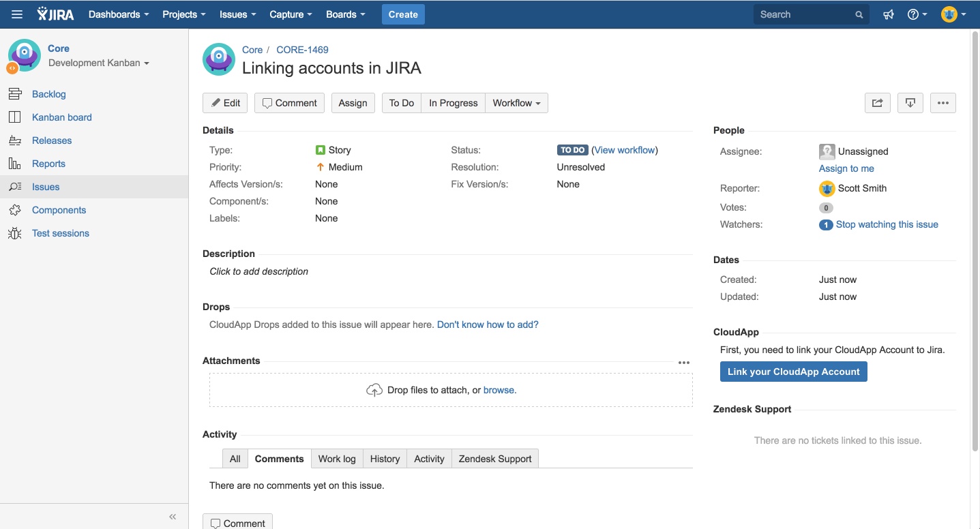Click the JIRA logo

pyautogui.click(x=55, y=14)
